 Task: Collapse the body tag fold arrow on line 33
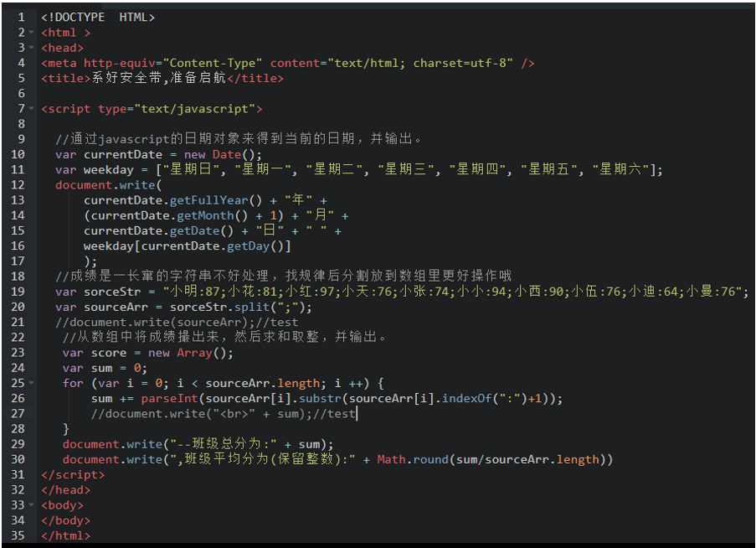pos(31,505)
